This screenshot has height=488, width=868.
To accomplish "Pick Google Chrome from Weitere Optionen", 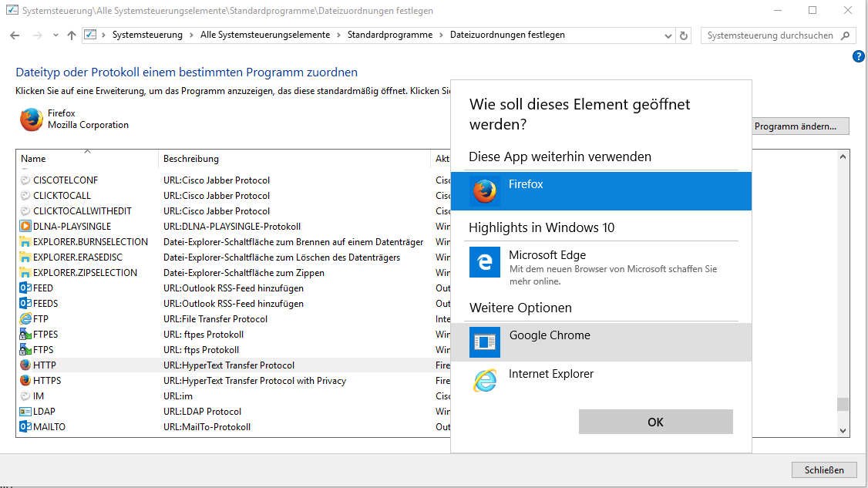I will [601, 342].
